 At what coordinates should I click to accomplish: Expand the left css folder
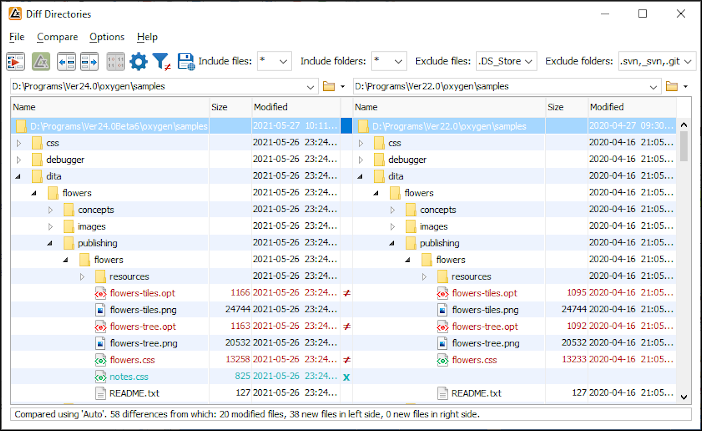(x=19, y=143)
